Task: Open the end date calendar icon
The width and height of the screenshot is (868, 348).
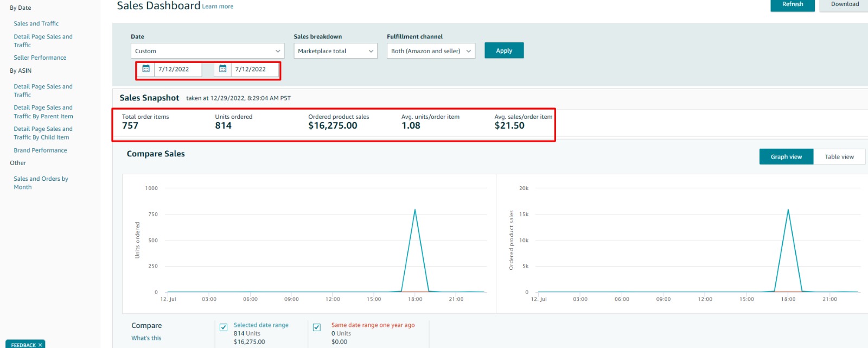Action: [x=222, y=69]
